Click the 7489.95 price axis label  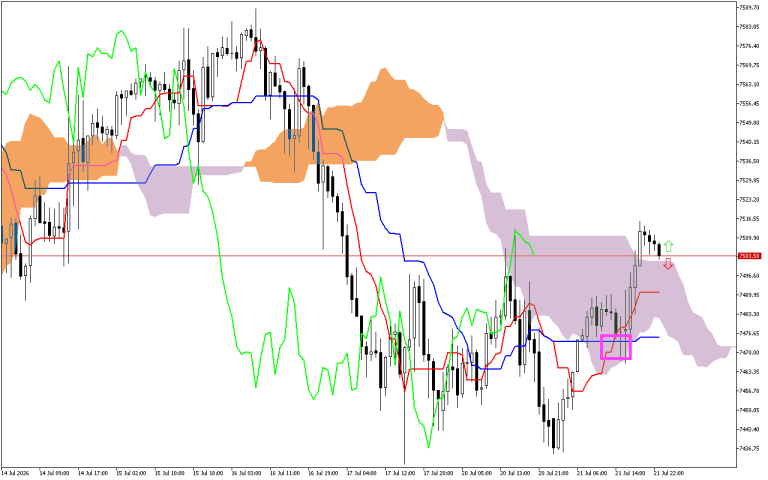(749, 295)
